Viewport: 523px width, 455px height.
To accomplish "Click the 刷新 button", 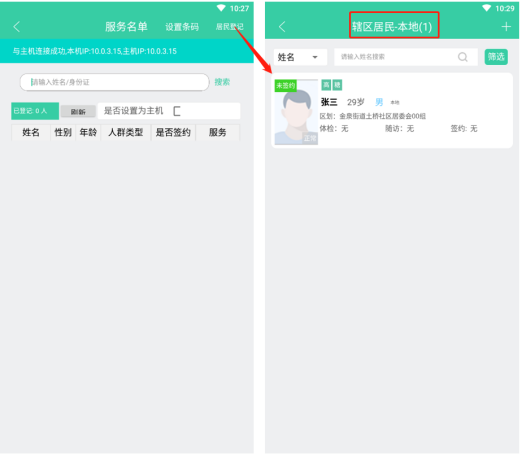I will coord(78,112).
